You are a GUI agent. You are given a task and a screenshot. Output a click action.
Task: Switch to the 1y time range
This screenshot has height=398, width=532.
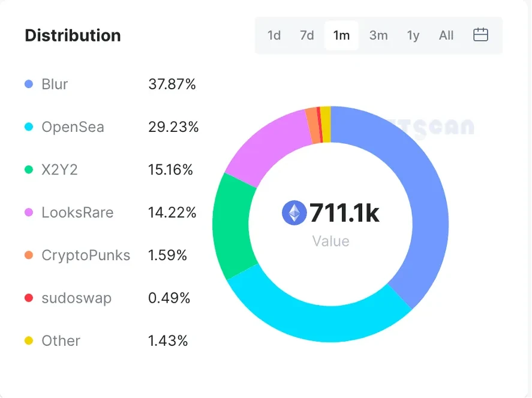coord(413,35)
